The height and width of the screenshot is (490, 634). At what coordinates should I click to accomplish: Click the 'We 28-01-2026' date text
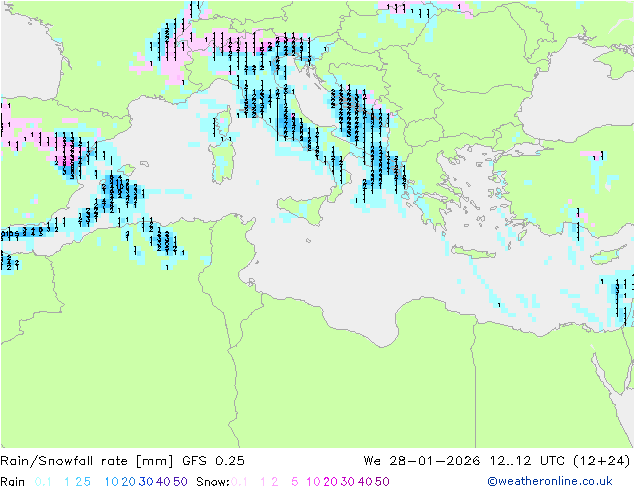pyautogui.click(x=422, y=461)
